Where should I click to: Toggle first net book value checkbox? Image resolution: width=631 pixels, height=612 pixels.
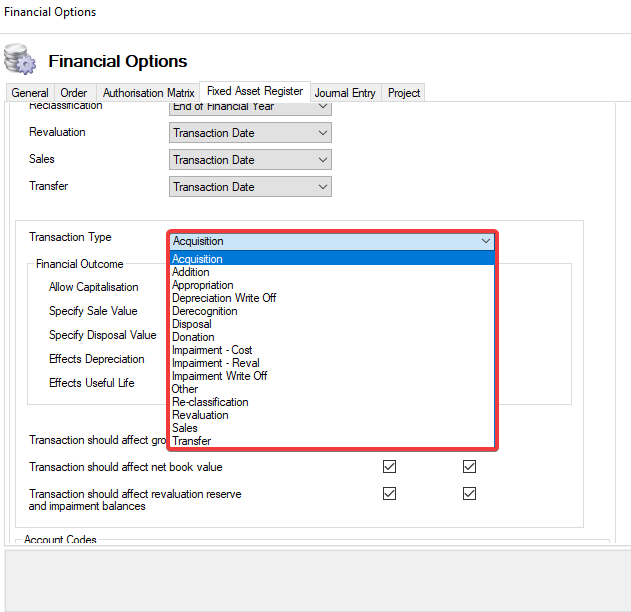click(390, 467)
